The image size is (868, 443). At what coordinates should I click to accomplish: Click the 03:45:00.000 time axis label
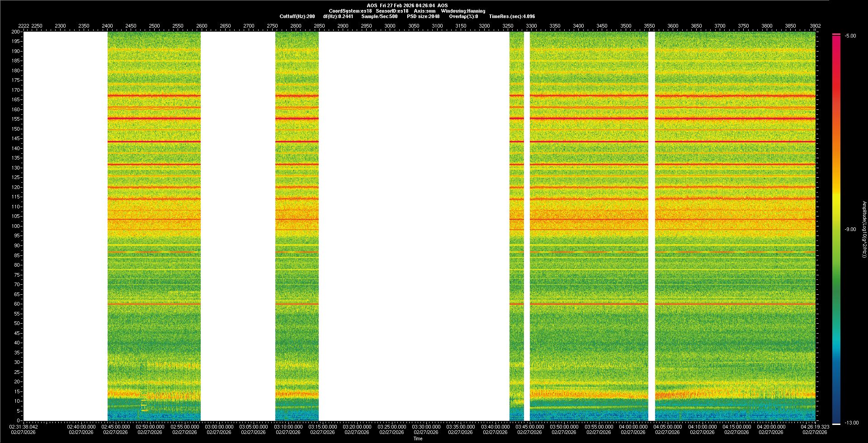pyautogui.click(x=529, y=427)
